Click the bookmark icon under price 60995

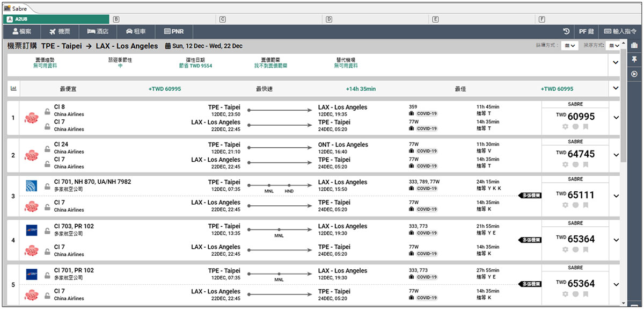(x=586, y=127)
